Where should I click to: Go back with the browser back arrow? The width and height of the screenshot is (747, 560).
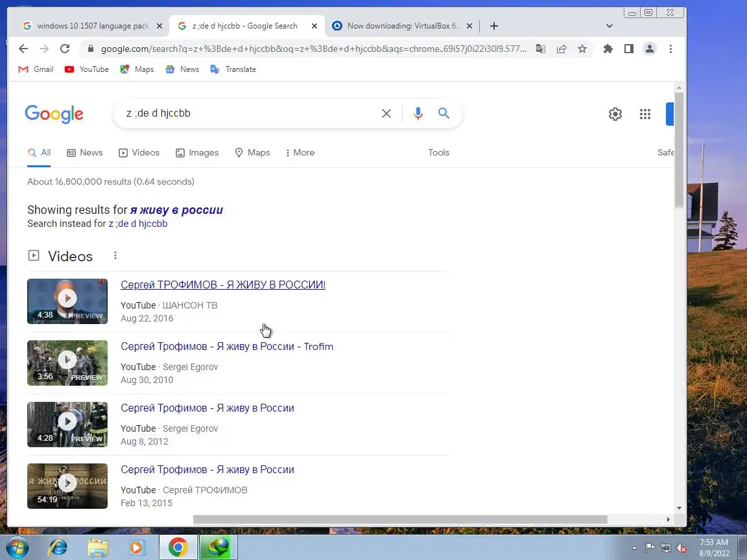(23, 49)
